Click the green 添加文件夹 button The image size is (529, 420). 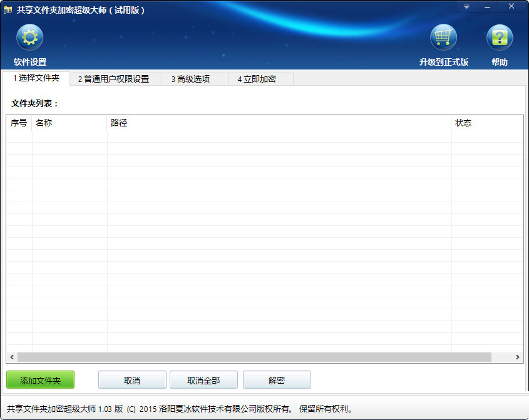[40, 380]
